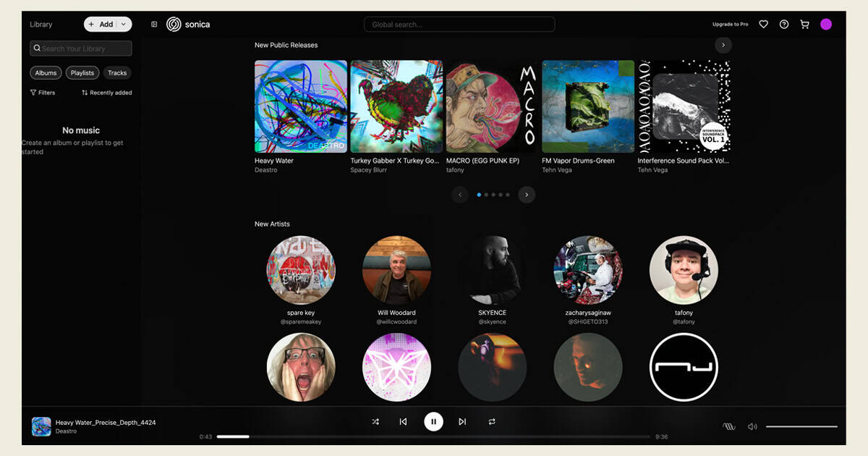Collapse the Library sidebar panel

coord(154,25)
